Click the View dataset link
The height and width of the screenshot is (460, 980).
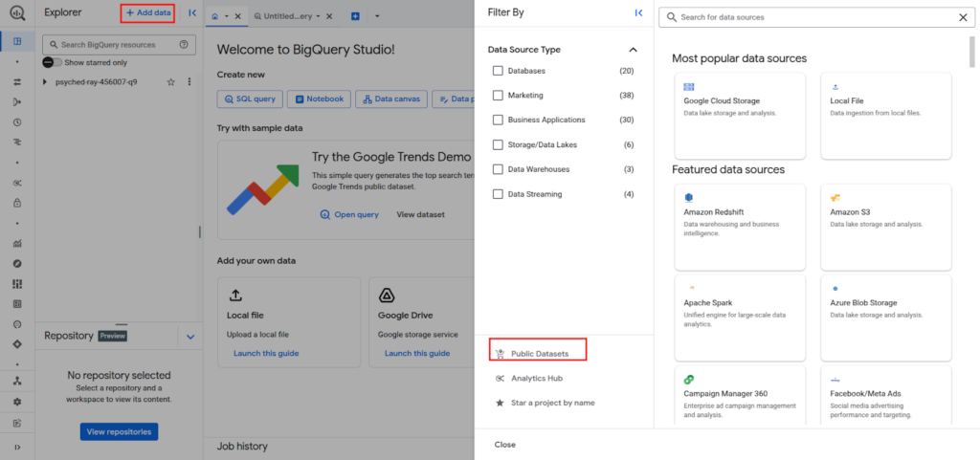point(421,214)
